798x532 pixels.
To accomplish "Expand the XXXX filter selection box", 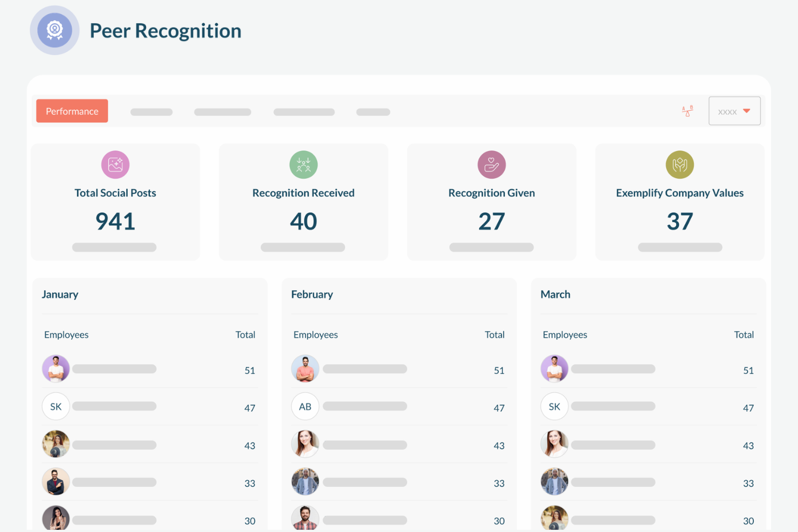I will coord(734,110).
